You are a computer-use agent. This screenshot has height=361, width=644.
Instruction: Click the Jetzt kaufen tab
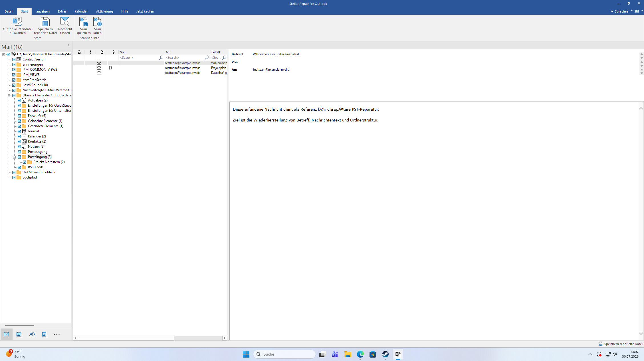[145, 11]
